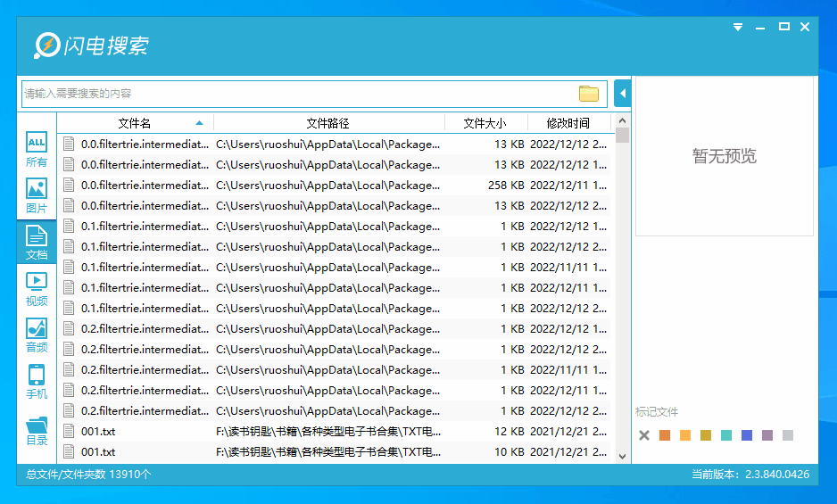Click the 总文件/文件夹数 13910个 status text
837x504 pixels.
[x=88, y=474]
